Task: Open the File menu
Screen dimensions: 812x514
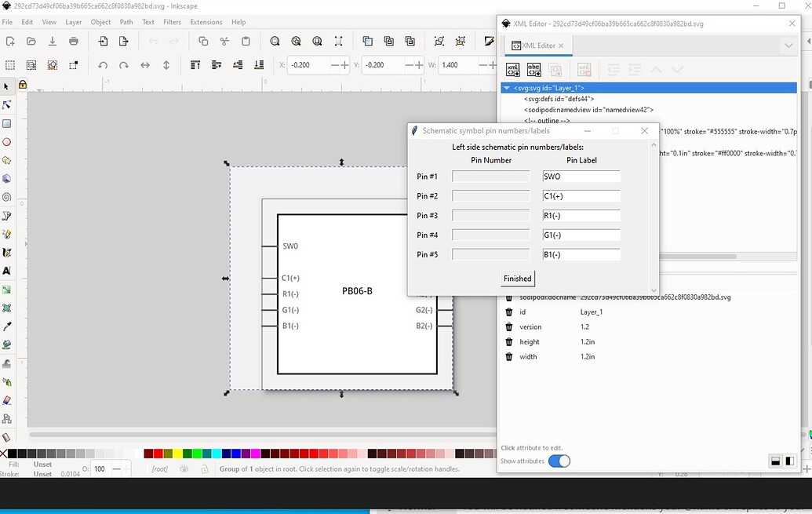Action: (7, 22)
